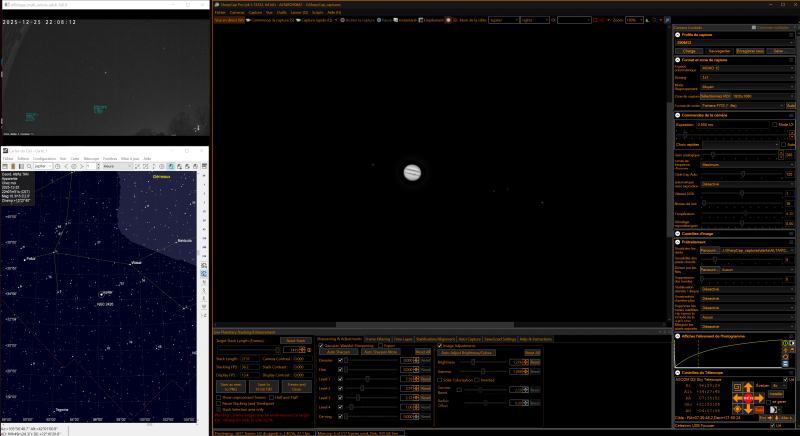Screen dimensions: 800x436
Task: Click the round icon right of Emplacement
Action: (x=448, y=20)
